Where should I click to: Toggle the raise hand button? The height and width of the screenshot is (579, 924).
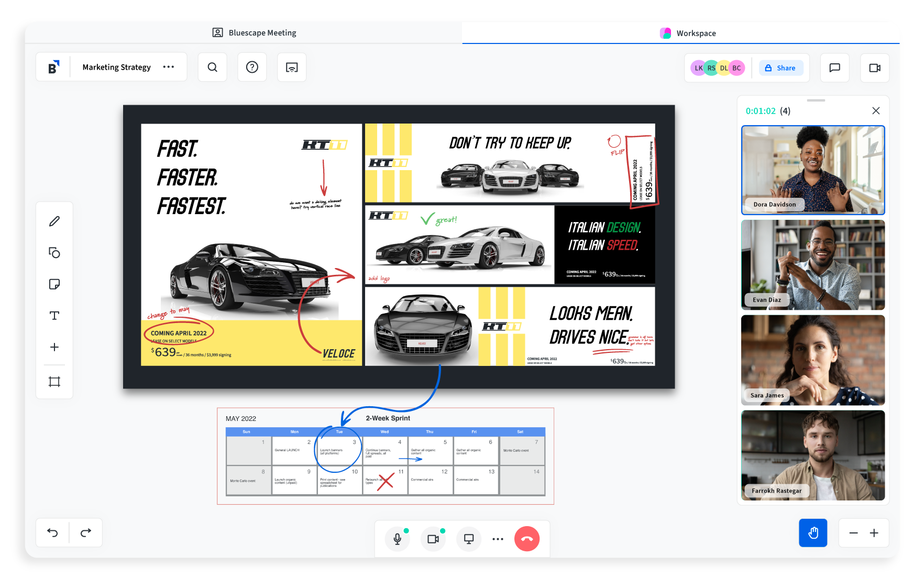click(812, 533)
